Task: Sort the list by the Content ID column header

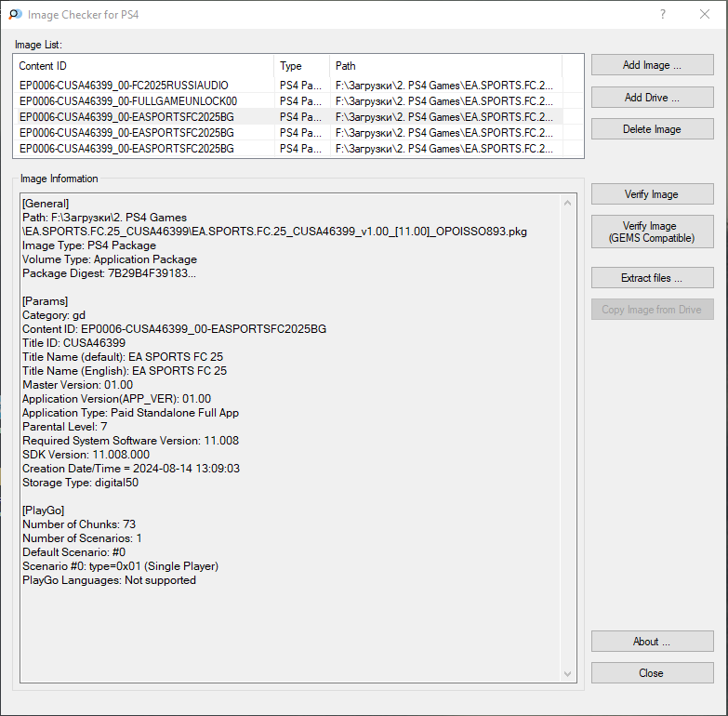Action: pos(144,66)
